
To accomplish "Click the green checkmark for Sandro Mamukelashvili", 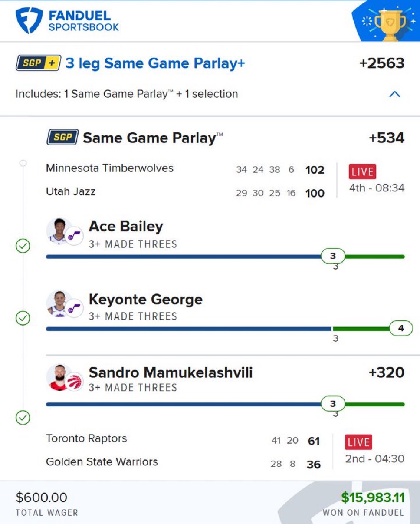I will 23,418.
